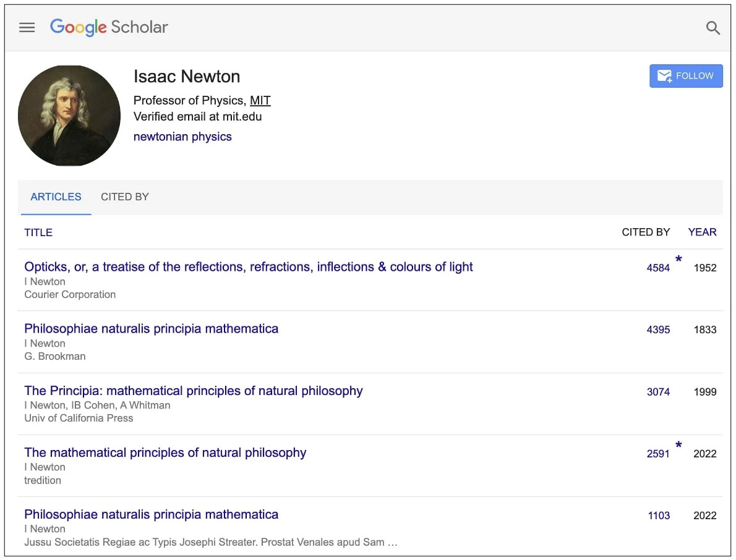The height and width of the screenshot is (560, 736).
Task: Click the asterisk beside 2591 citations
Action: click(678, 445)
